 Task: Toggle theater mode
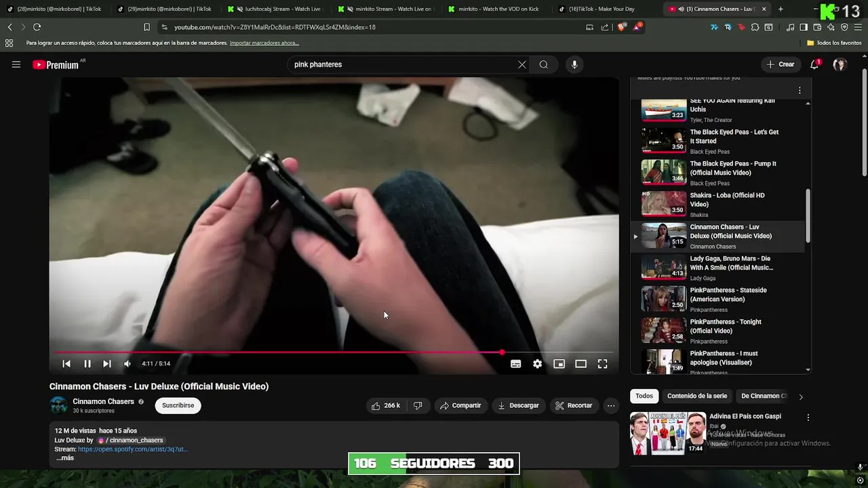(x=581, y=364)
